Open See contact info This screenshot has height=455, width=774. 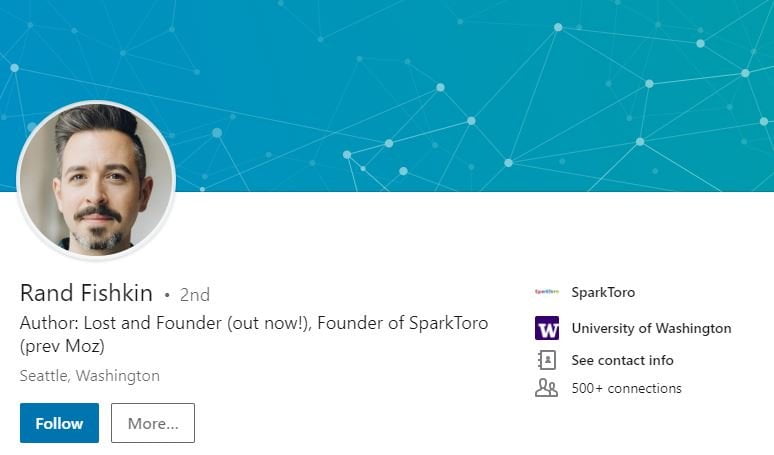(622, 360)
